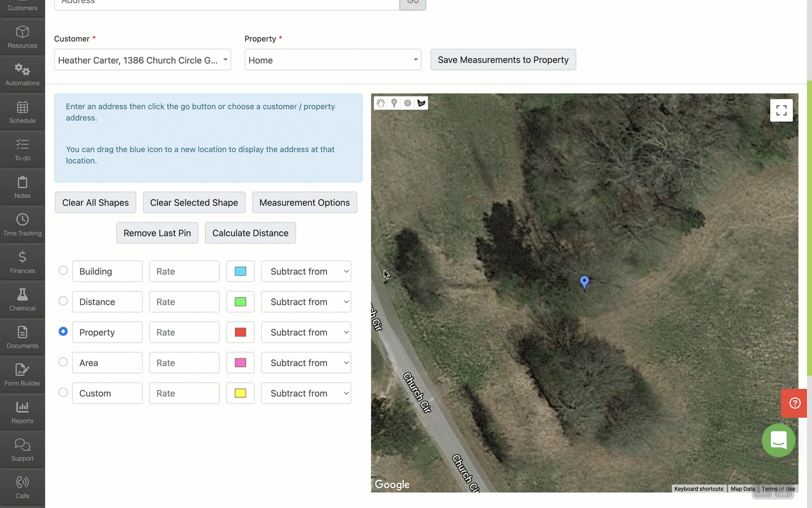Select the Building radio button
This screenshot has height=508, width=812.
tap(63, 270)
